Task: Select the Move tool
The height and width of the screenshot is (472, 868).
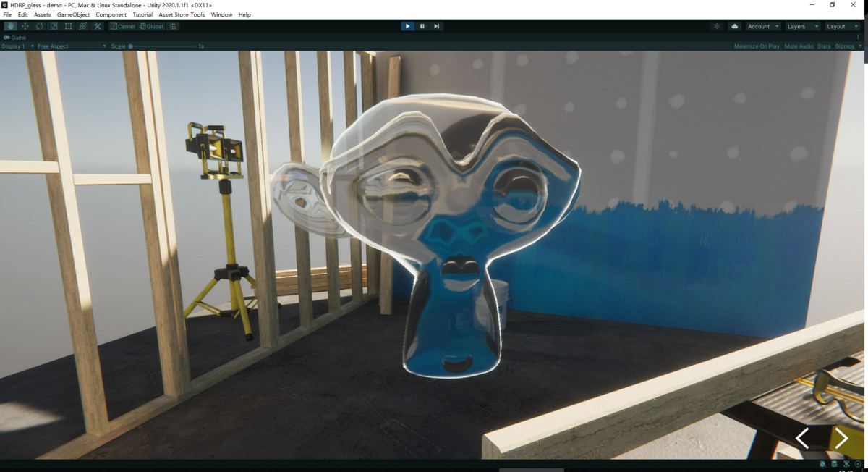Action: 25,26
